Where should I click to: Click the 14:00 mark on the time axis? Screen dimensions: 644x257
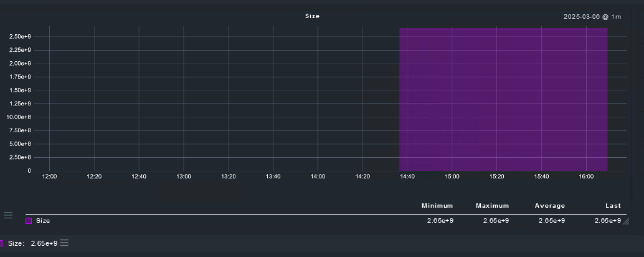click(318, 177)
